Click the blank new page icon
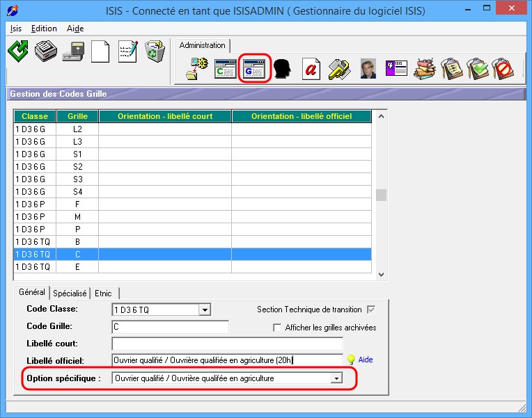 click(x=101, y=52)
